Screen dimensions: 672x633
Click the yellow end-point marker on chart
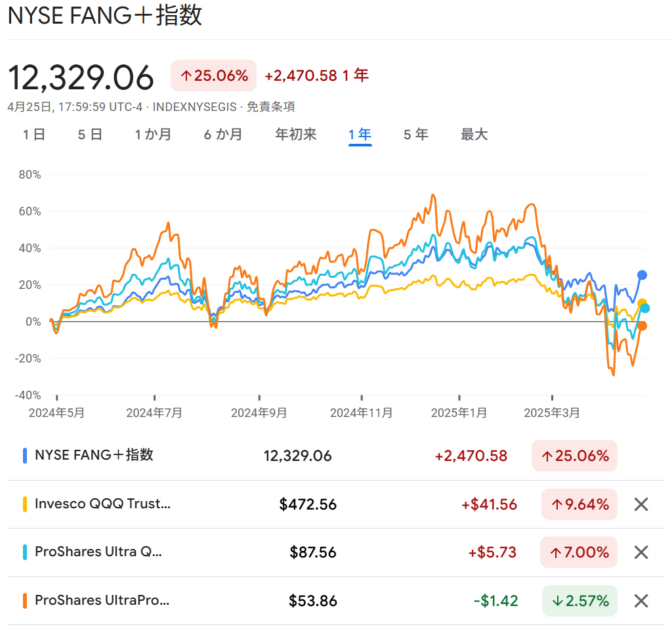coord(642,303)
